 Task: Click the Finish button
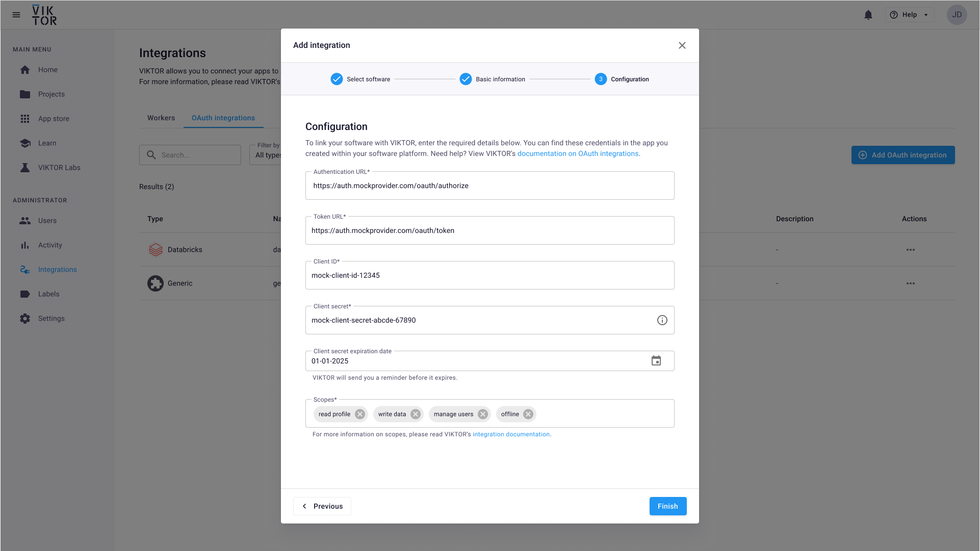(x=667, y=506)
